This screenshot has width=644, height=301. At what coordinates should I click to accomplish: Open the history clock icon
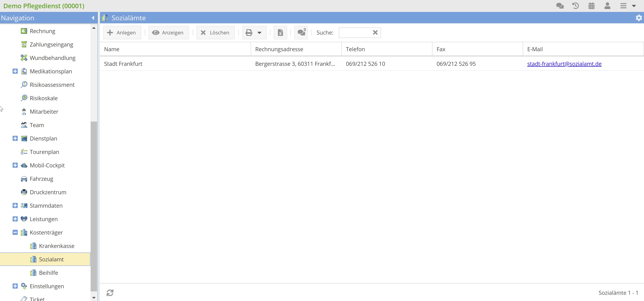(575, 6)
